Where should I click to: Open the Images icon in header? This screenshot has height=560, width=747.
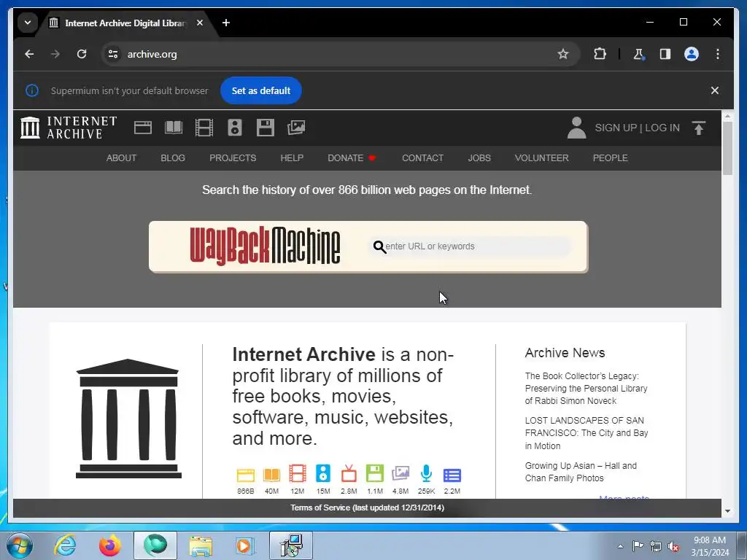coord(296,128)
